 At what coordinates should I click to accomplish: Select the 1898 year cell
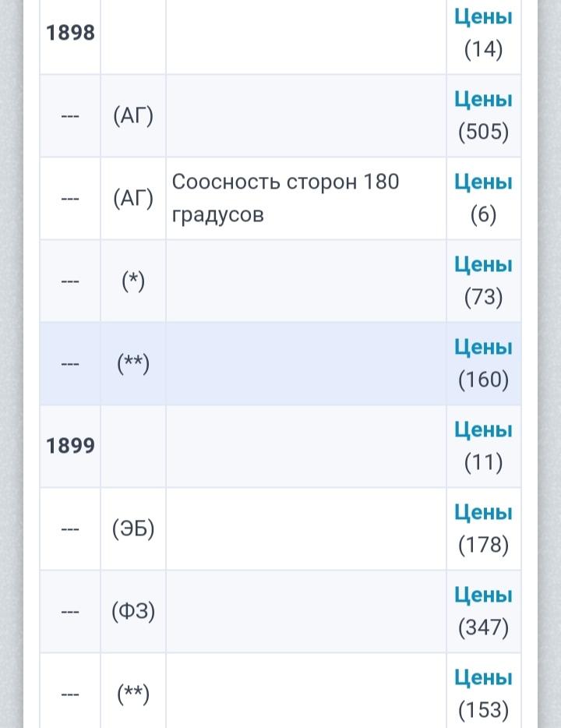pyautogui.click(x=70, y=34)
